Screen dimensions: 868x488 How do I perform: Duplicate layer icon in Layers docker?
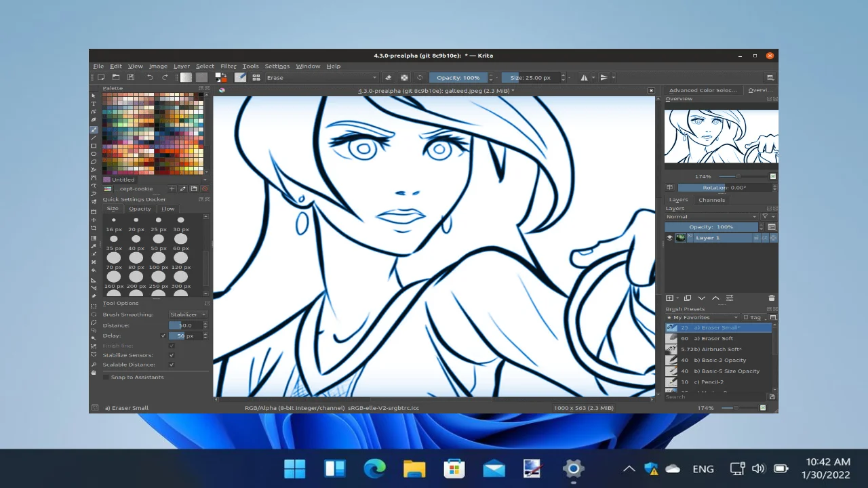688,298
